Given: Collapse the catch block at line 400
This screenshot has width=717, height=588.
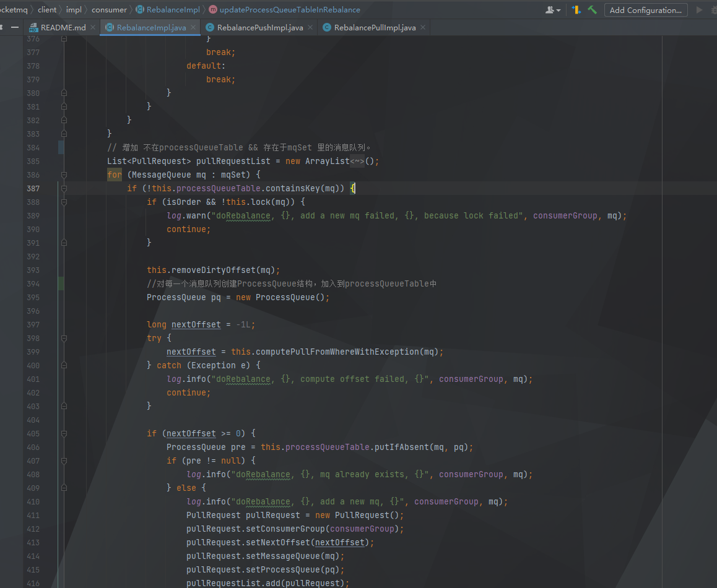Looking at the screenshot, I should [64, 365].
